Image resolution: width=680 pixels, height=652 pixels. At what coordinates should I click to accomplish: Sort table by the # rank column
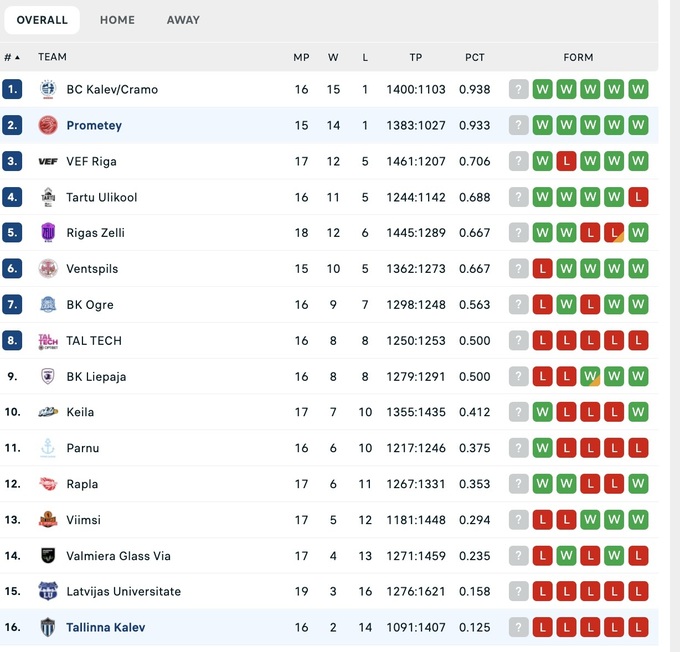pyautogui.click(x=12, y=58)
